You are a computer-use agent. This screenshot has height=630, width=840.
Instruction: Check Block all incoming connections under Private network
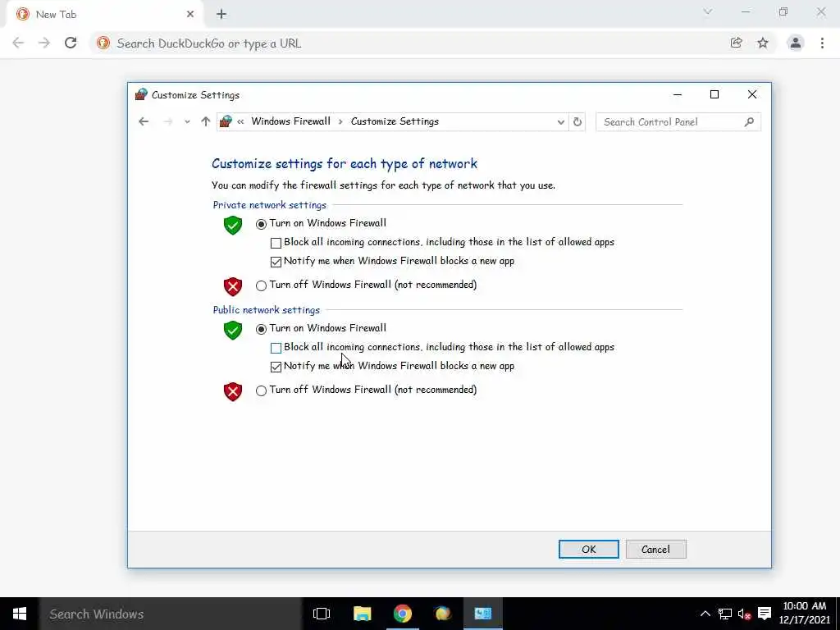point(276,243)
